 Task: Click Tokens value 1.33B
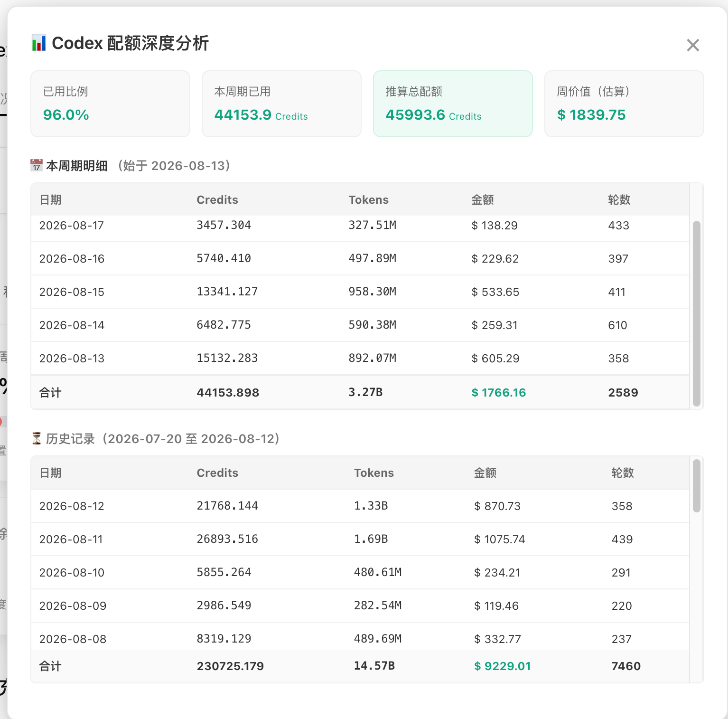coord(371,506)
